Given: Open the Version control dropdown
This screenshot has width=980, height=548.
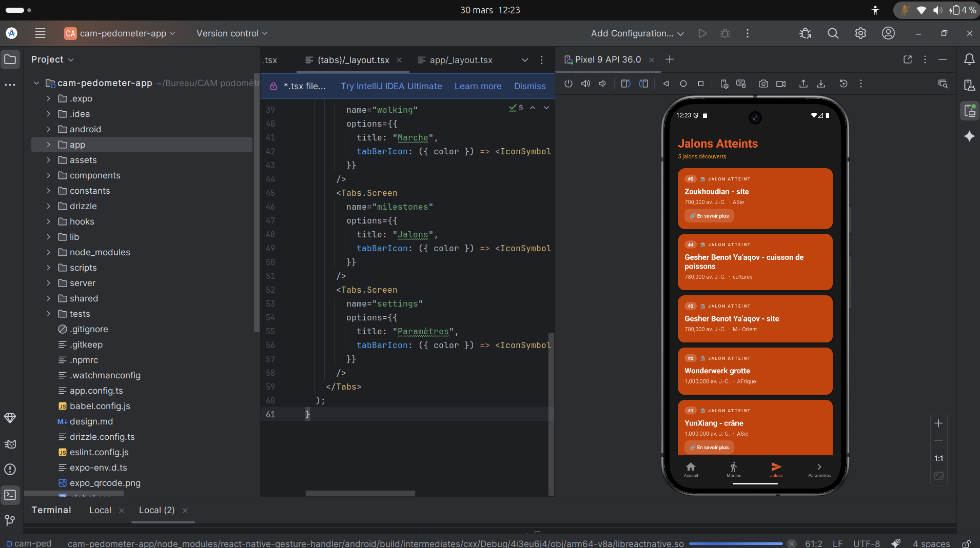Looking at the screenshot, I should (x=232, y=33).
